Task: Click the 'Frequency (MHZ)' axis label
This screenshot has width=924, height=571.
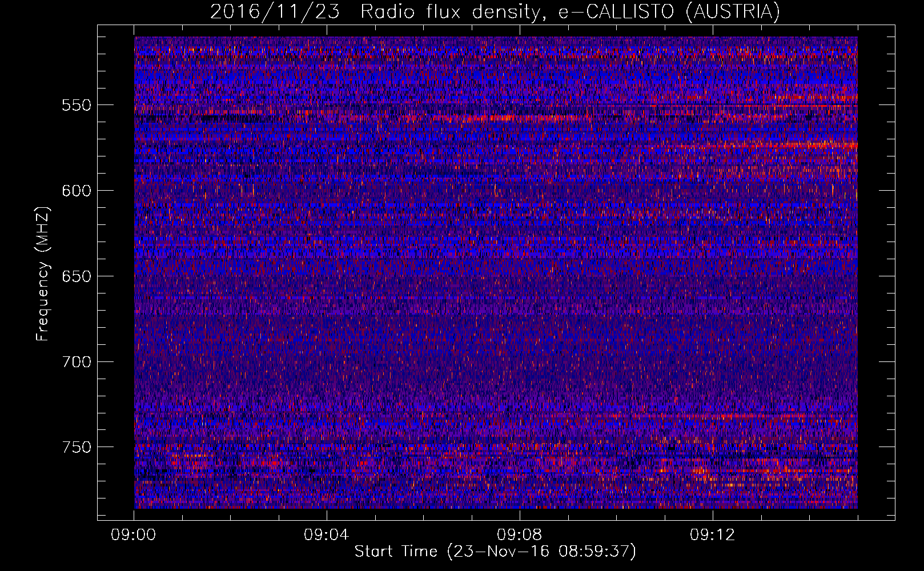Action: click(x=43, y=274)
